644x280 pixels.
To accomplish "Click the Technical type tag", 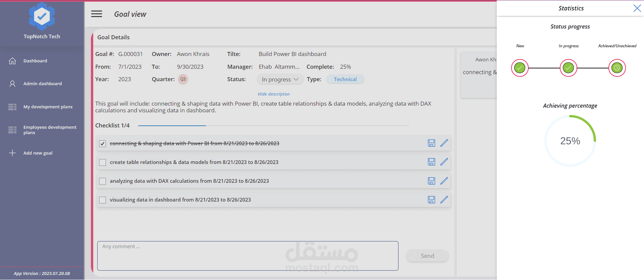I will pyautogui.click(x=345, y=79).
